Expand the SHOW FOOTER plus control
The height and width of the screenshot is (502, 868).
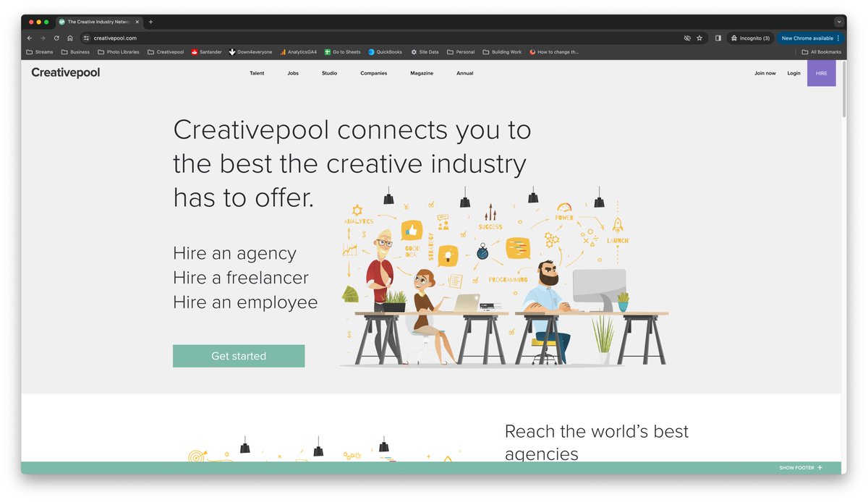pyautogui.click(x=801, y=468)
